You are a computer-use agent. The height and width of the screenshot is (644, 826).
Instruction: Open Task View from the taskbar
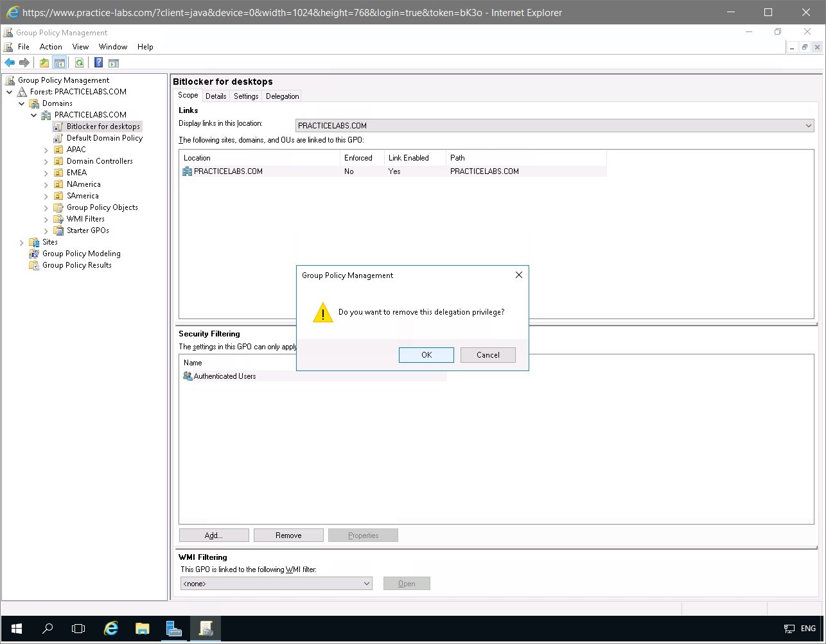pyautogui.click(x=78, y=629)
